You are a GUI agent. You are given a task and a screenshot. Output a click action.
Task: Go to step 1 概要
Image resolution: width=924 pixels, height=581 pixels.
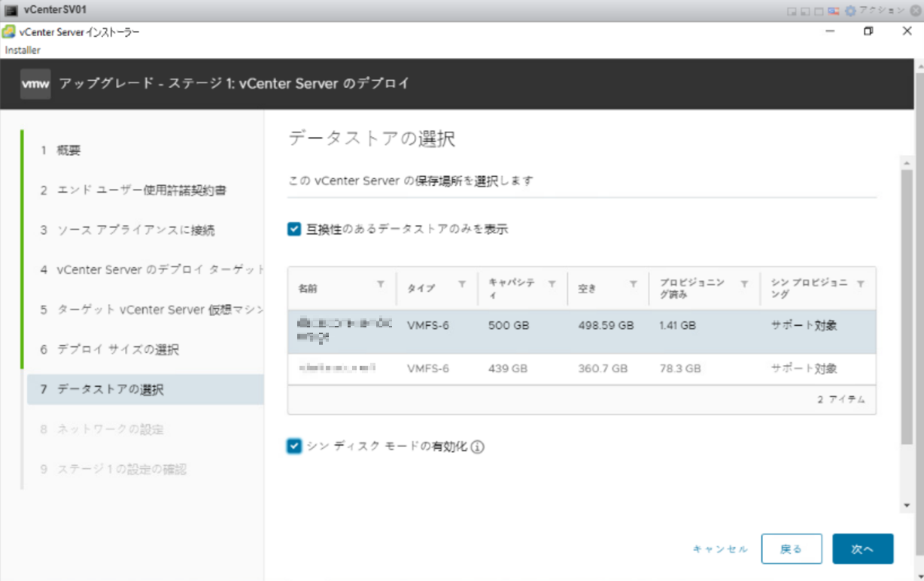click(69, 151)
